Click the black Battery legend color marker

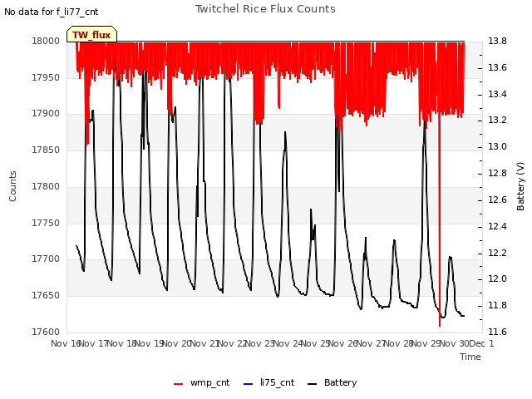point(313,384)
